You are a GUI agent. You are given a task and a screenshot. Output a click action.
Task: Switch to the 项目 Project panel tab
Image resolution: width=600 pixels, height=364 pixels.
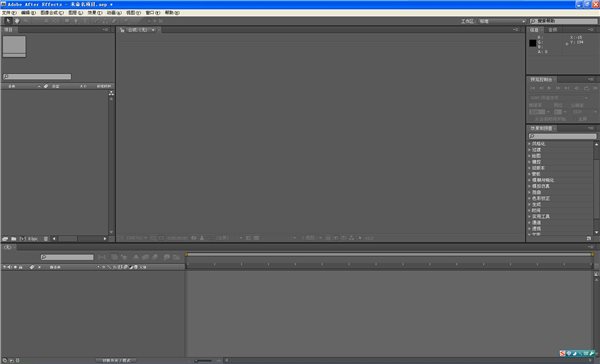click(x=8, y=29)
